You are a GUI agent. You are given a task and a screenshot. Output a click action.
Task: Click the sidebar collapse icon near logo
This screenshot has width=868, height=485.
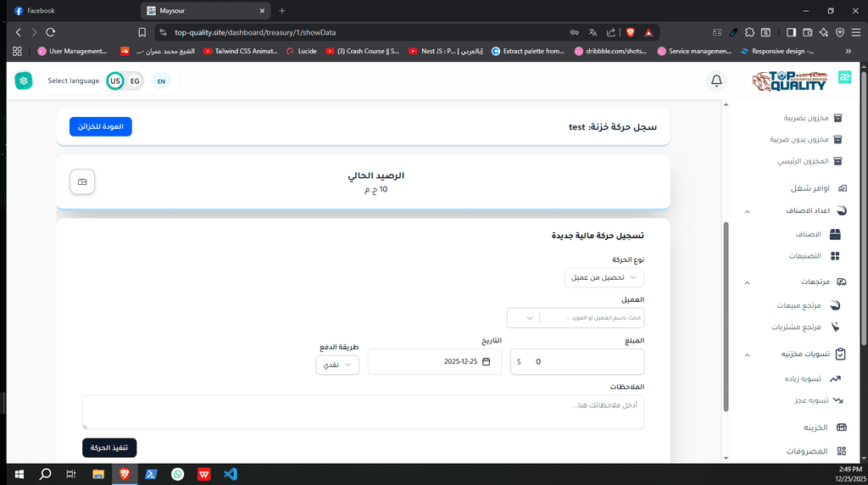(x=845, y=77)
